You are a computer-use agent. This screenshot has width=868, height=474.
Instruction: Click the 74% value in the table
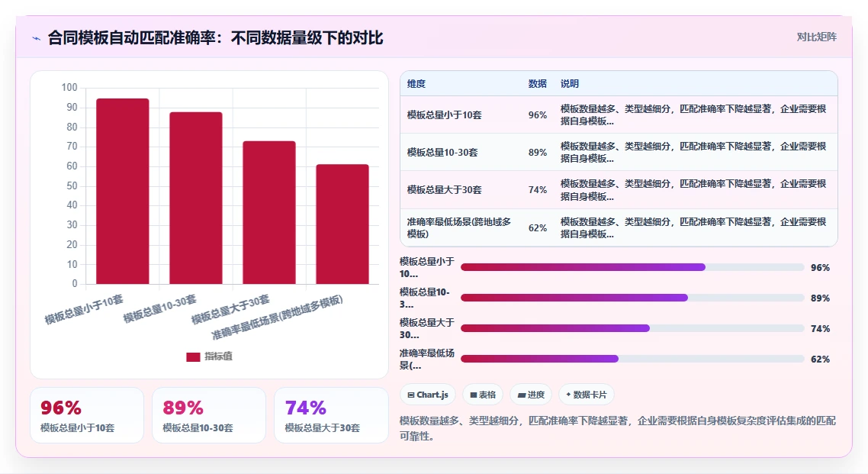538,190
